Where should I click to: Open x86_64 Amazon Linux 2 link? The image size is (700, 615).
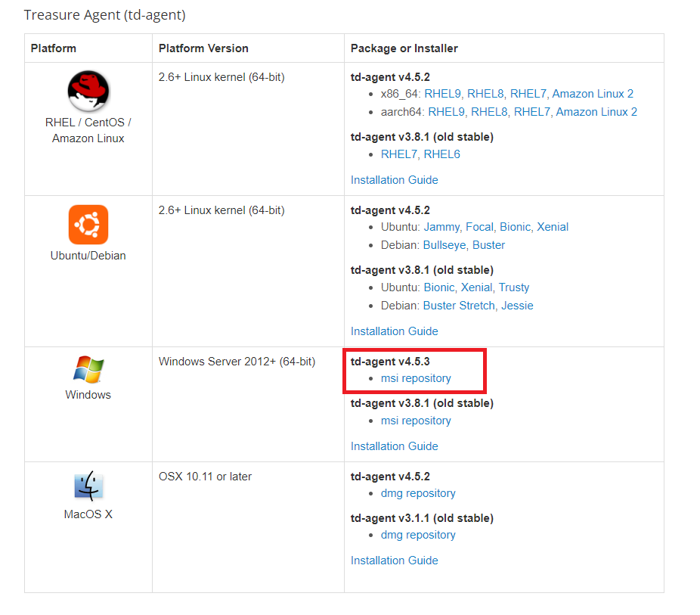[x=593, y=94]
